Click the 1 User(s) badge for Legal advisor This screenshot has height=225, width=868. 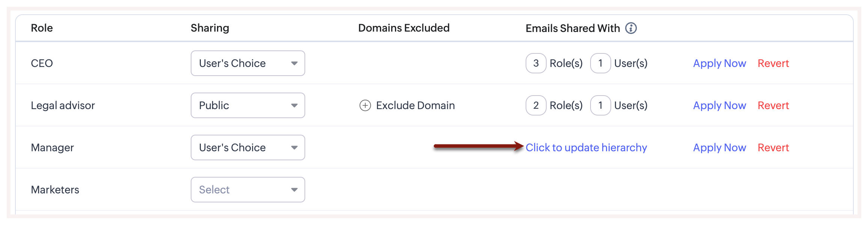[600, 105]
